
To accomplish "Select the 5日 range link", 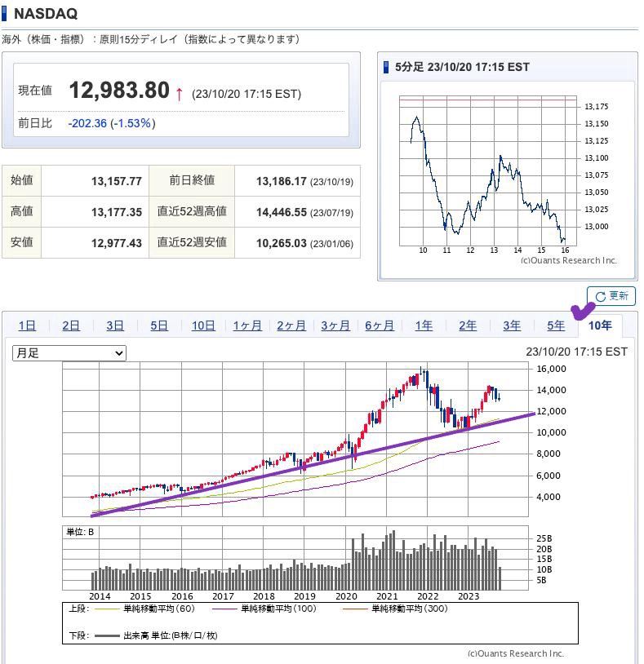I will click(x=159, y=325).
